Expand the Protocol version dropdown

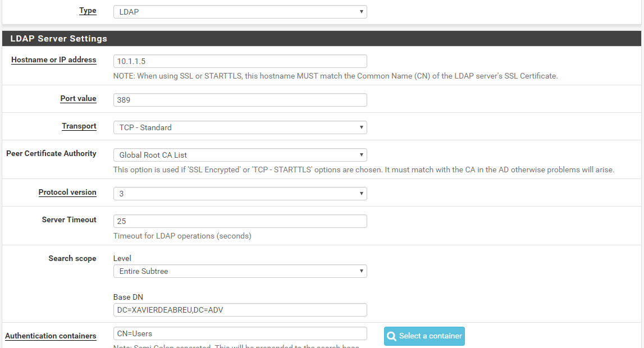240,194
